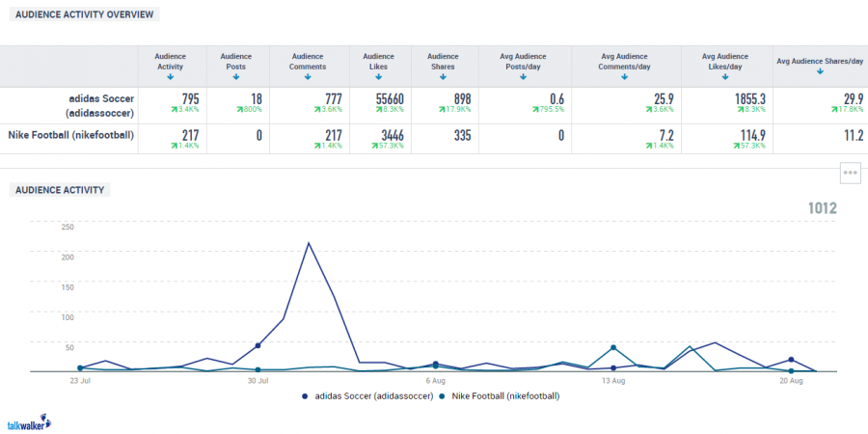This screenshot has width=868, height=434.
Task: Sort by Avg Audience Comments/day arrow
Action: tap(624, 77)
